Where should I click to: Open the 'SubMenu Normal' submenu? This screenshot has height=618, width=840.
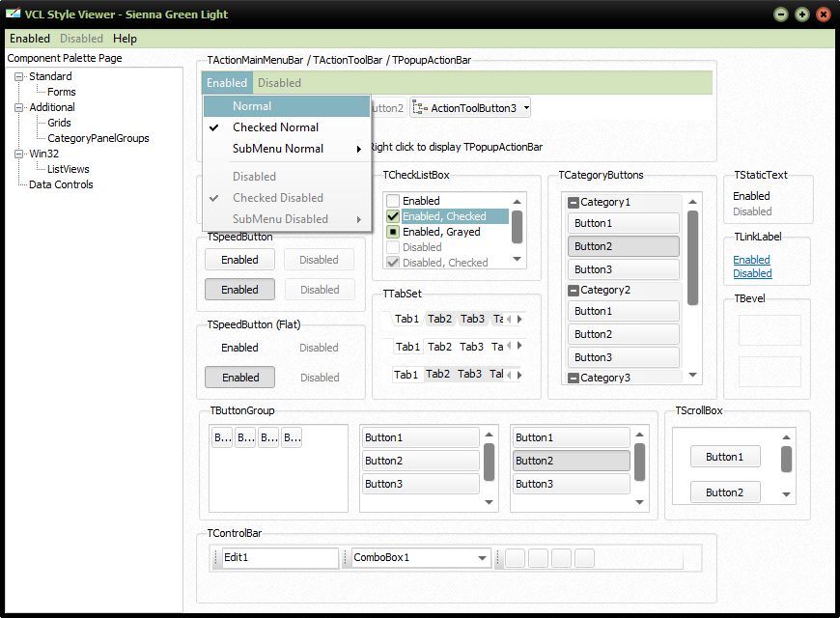pos(287,149)
